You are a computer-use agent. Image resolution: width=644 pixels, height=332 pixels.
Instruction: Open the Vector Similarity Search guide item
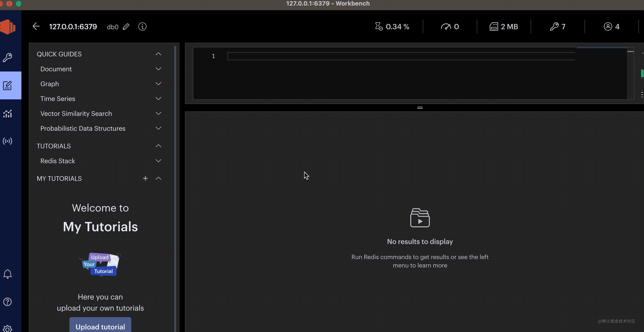(76, 114)
